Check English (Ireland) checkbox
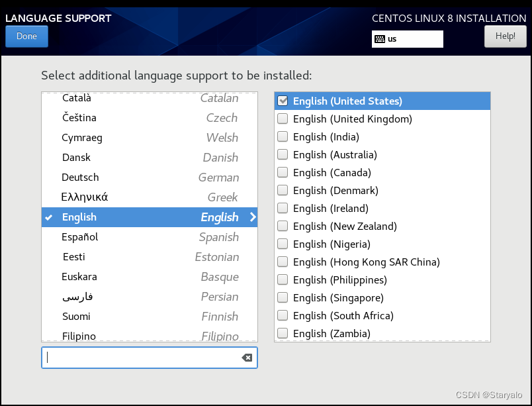The height and width of the screenshot is (406, 532). click(x=283, y=208)
